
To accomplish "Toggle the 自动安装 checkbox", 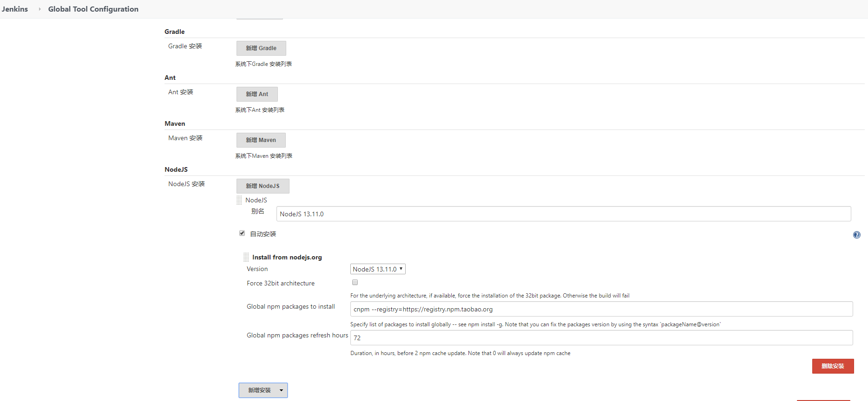I will pos(242,233).
